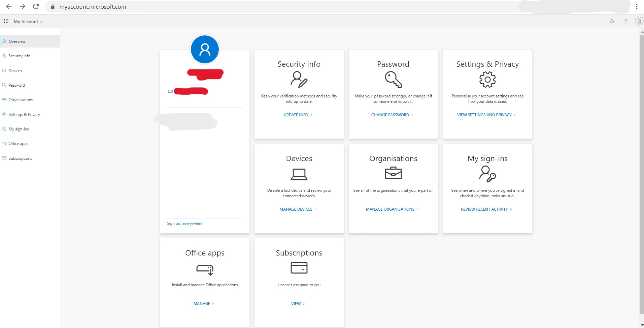644x328 pixels.
Task: Open Devices in the sidebar
Action: tap(30, 71)
